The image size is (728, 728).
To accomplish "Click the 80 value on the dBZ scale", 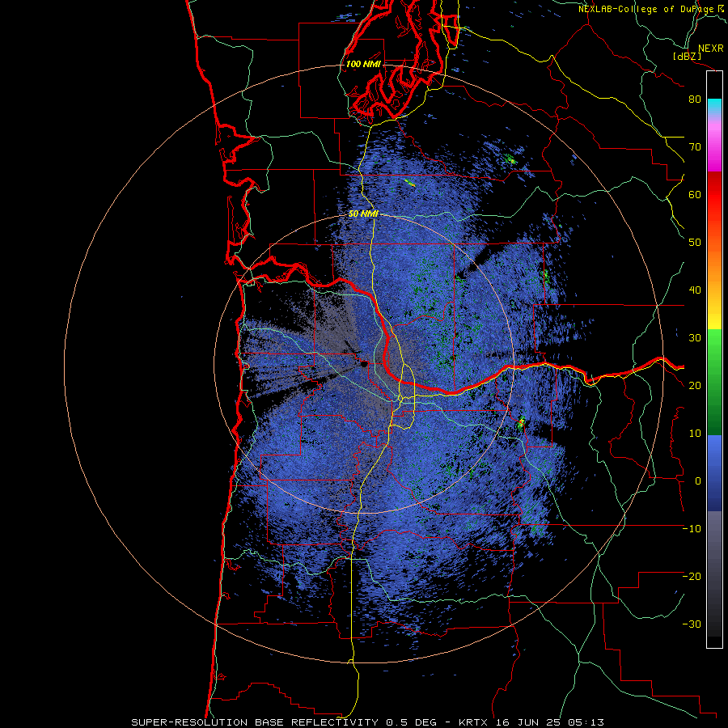I will (x=695, y=99).
